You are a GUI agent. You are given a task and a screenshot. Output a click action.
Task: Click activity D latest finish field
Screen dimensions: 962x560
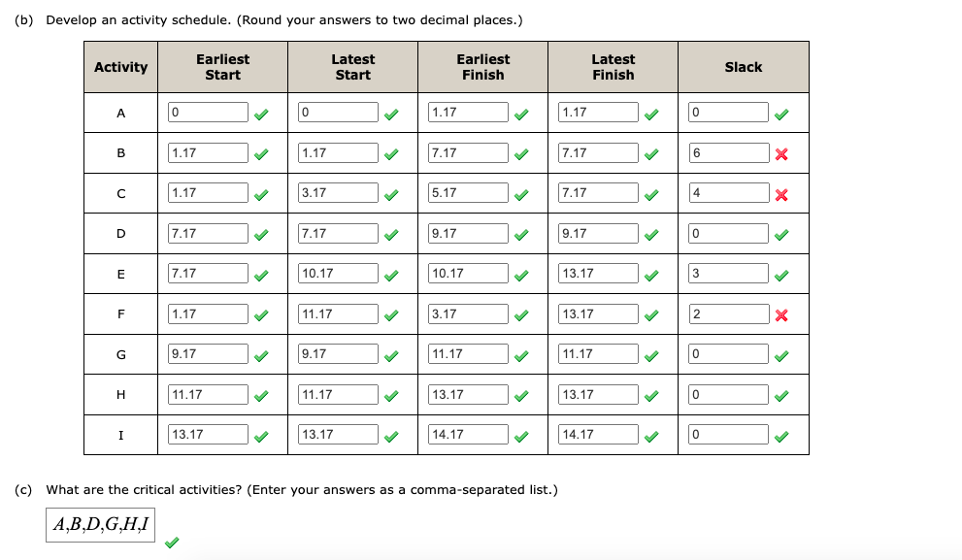pos(598,234)
